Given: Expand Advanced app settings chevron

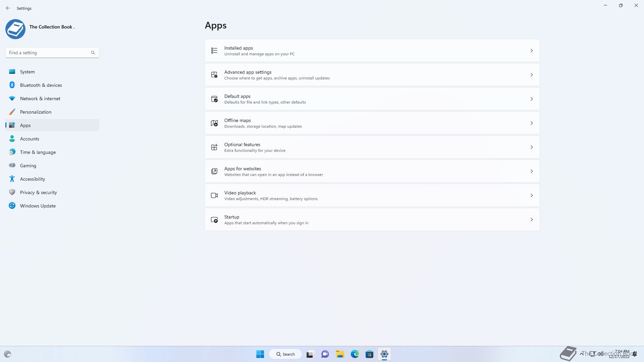Looking at the screenshot, I should pos(531,75).
